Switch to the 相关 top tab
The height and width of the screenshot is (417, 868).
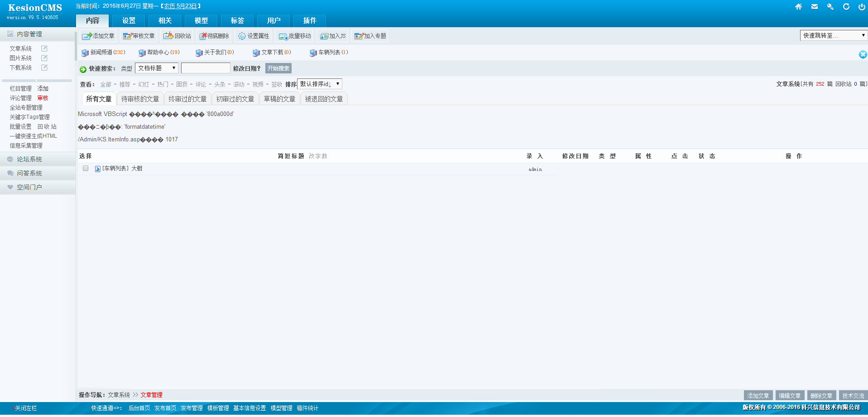[165, 21]
